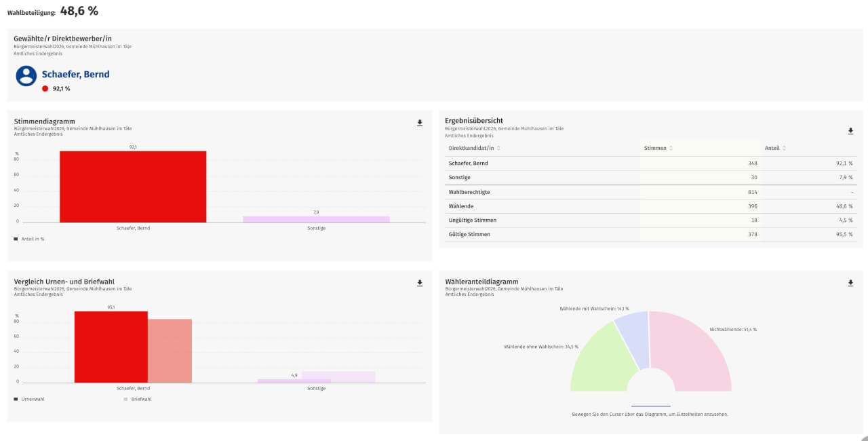The height and width of the screenshot is (441, 868).
Task: Select the Sonstige table row
Action: (460, 177)
